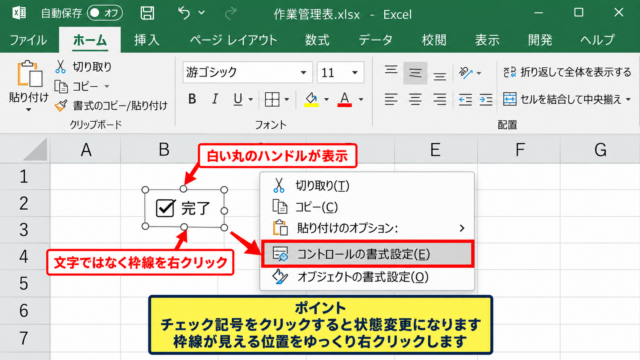Open the font size dropdown showing 11
640x360 pixels.
point(355,73)
